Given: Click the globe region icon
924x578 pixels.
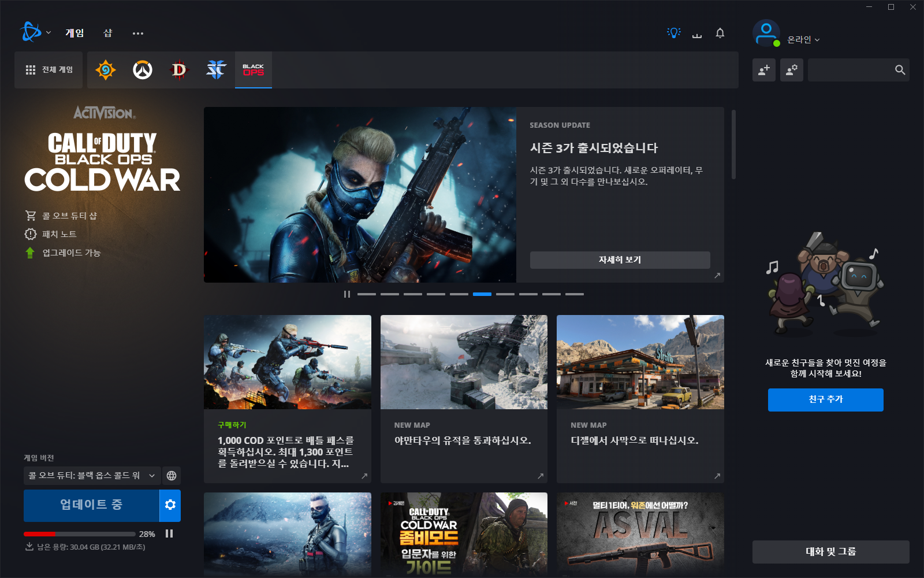Looking at the screenshot, I should coord(172,476).
